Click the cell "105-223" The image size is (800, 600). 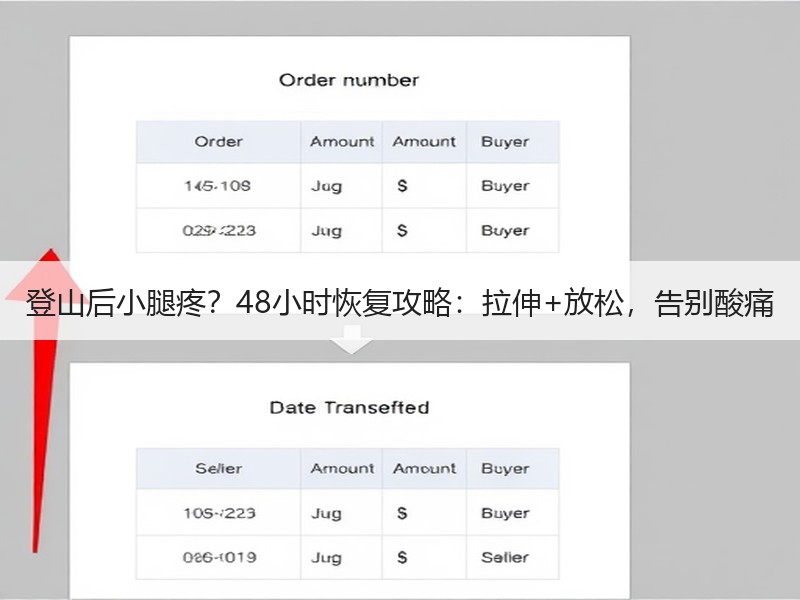[219, 513]
